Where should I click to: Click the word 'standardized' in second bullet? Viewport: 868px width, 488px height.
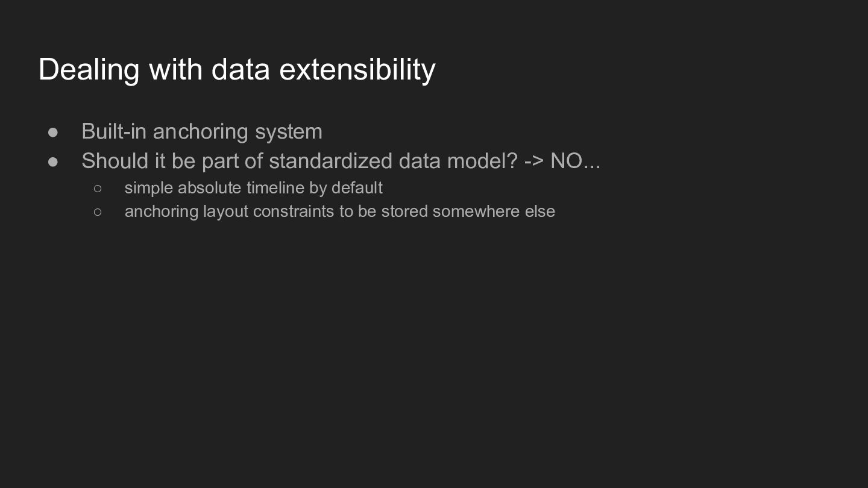[x=330, y=161]
